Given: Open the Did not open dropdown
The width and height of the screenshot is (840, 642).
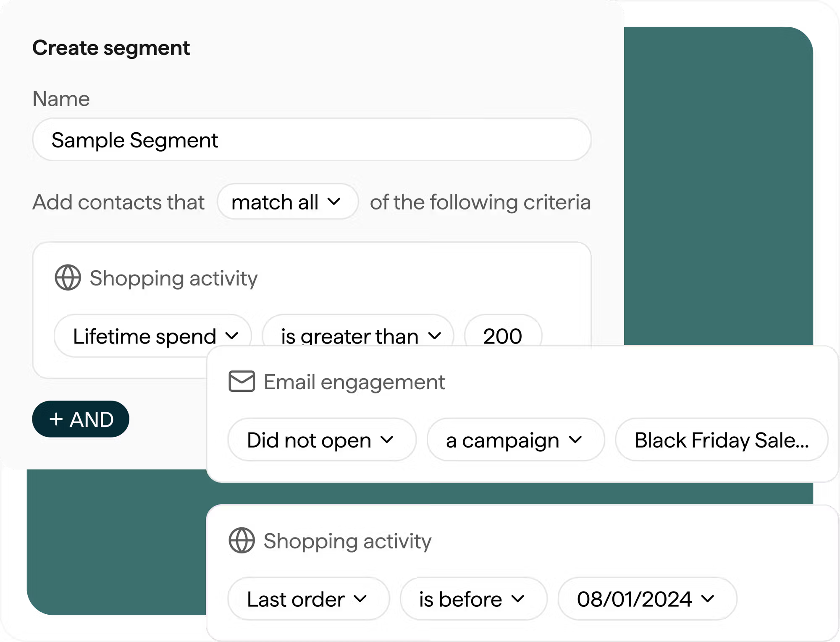Looking at the screenshot, I should 320,440.
